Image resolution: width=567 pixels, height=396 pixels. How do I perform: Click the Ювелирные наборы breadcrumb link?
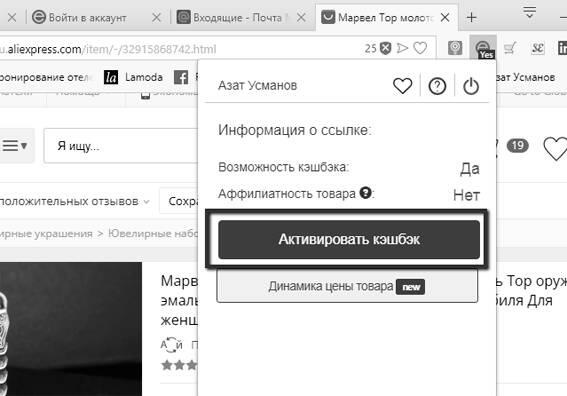coord(153,234)
